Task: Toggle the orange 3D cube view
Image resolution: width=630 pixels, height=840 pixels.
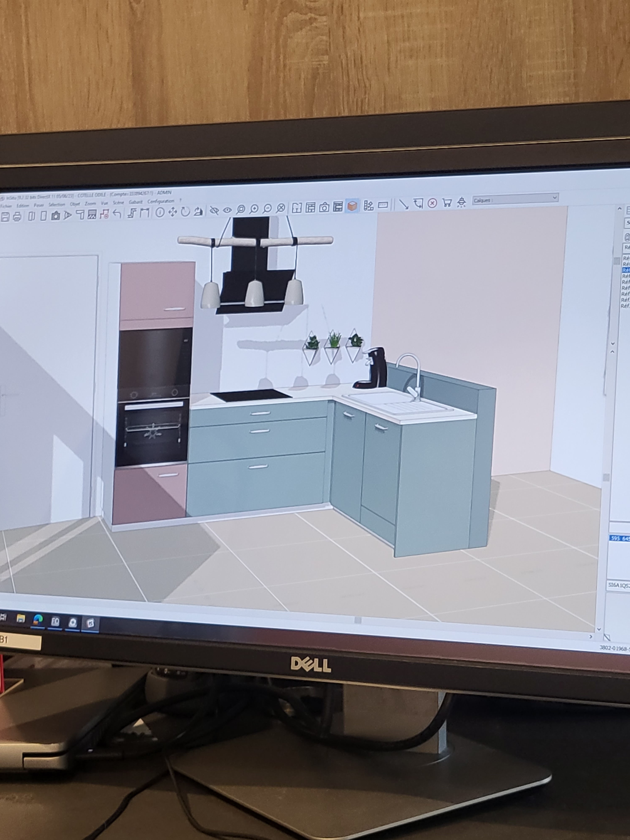Action: pos(352,206)
